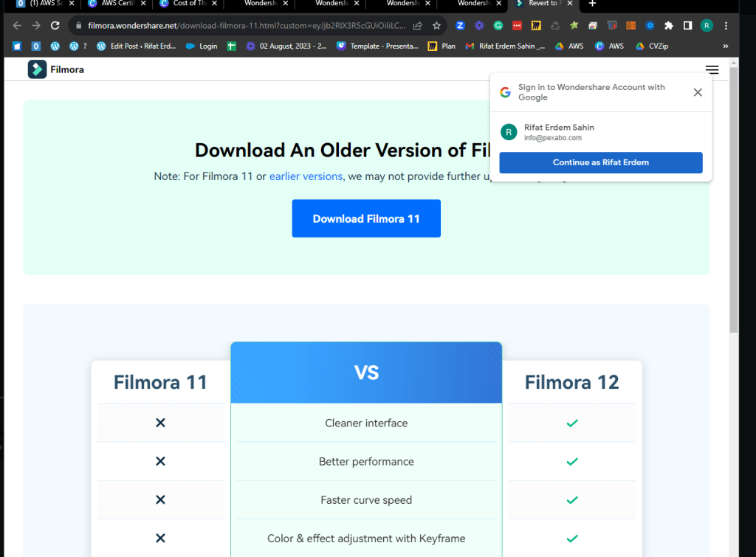The image size is (756, 557).
Task: Toggle the browser side panel
Action: [x=687, y=26]
